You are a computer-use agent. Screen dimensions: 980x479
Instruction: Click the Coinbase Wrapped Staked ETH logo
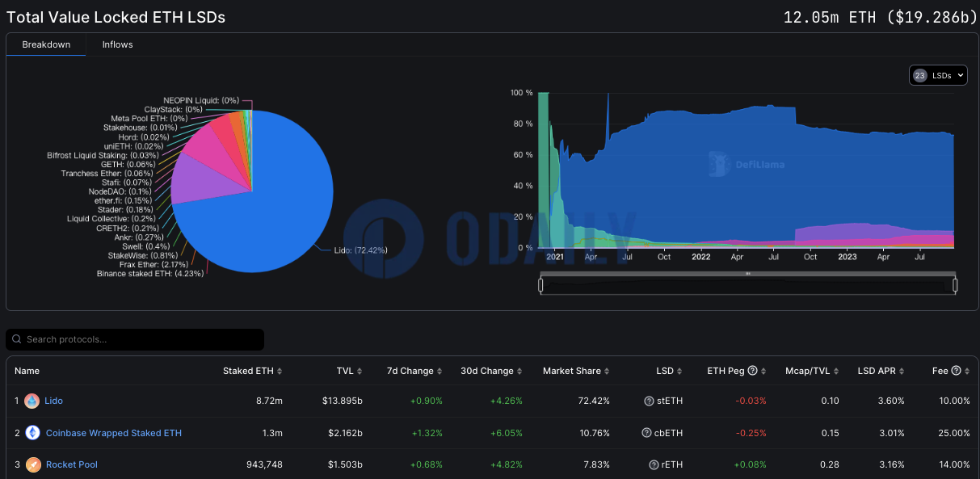coord(32,433)
